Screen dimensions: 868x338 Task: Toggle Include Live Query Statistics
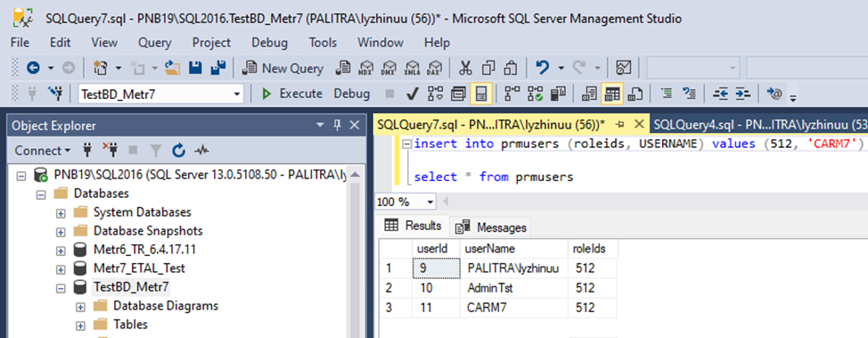point(535,94)
